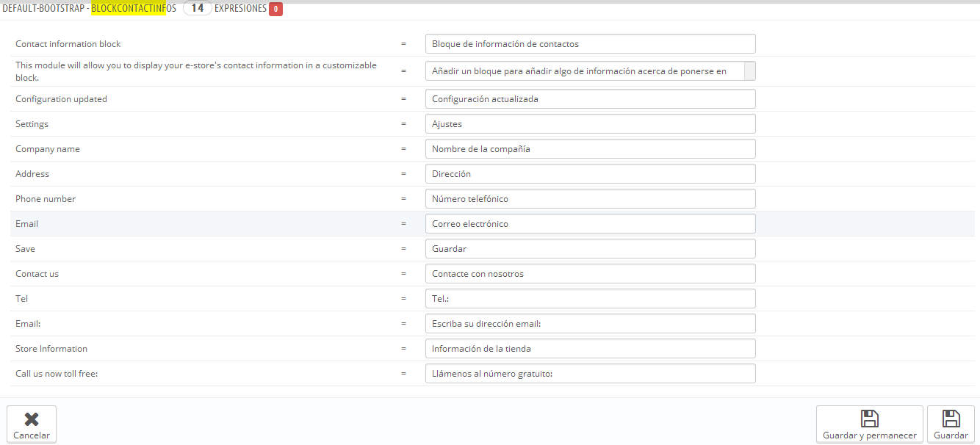
Task: Focus the 'Save' translation field
Action: pyautogui.click(x=590, y=249)
